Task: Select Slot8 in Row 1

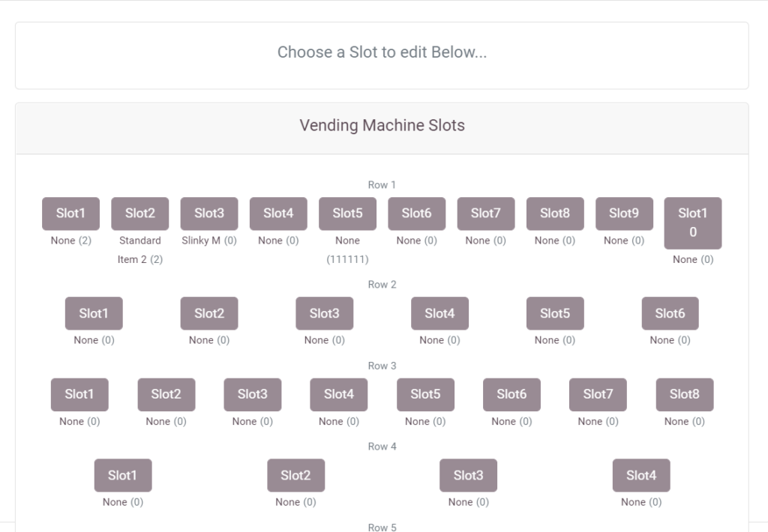Action: (x=554, y=213)
